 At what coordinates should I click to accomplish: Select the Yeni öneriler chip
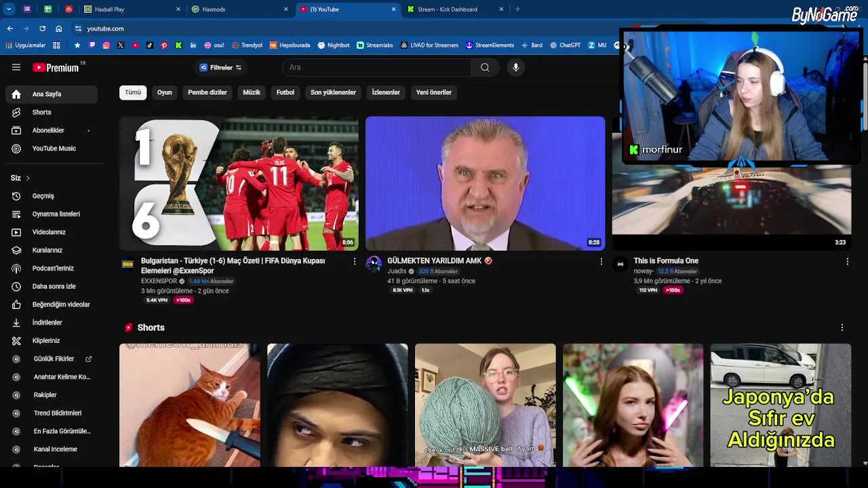[434, 92]
